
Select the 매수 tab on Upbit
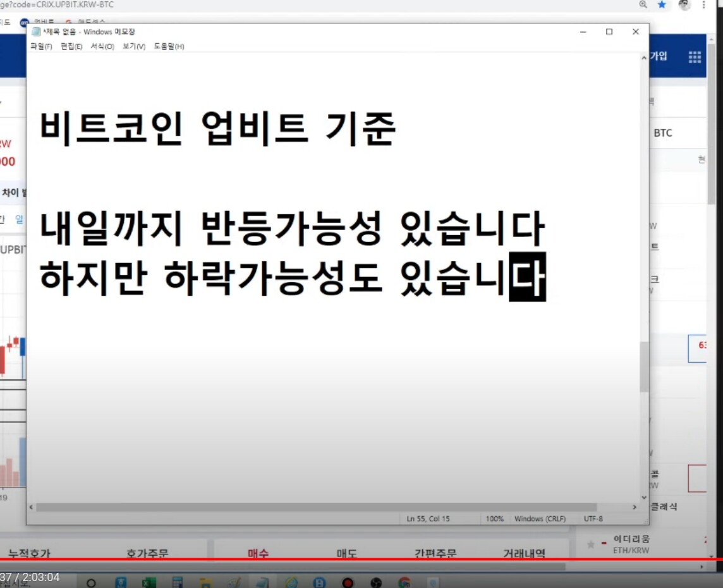tap(258, 553)
